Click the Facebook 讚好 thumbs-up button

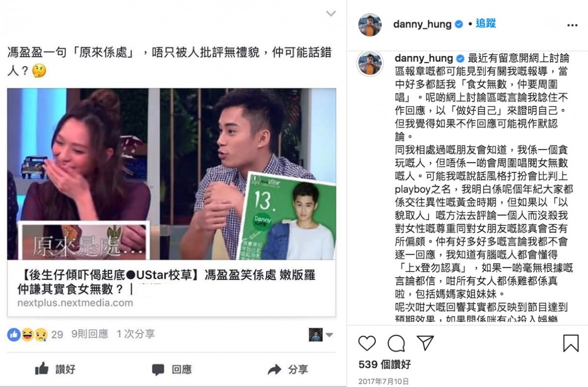[55, 369]
